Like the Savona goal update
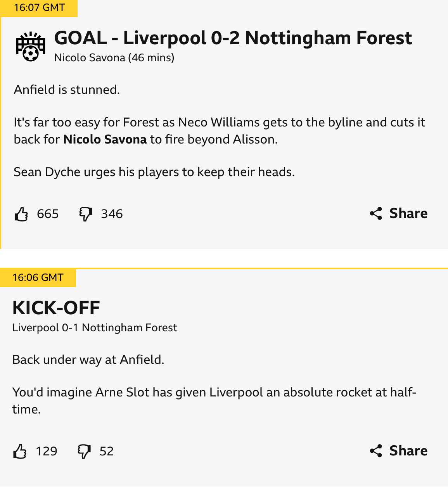 21,214
